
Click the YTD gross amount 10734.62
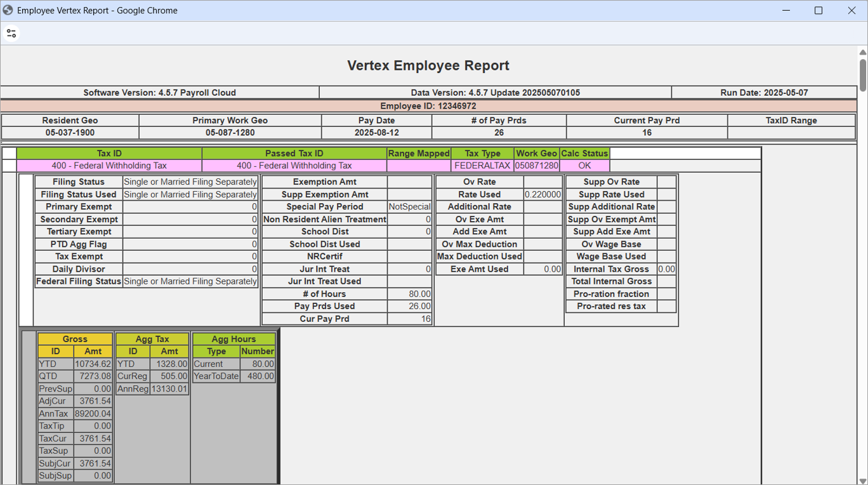(x=93, y=364)
